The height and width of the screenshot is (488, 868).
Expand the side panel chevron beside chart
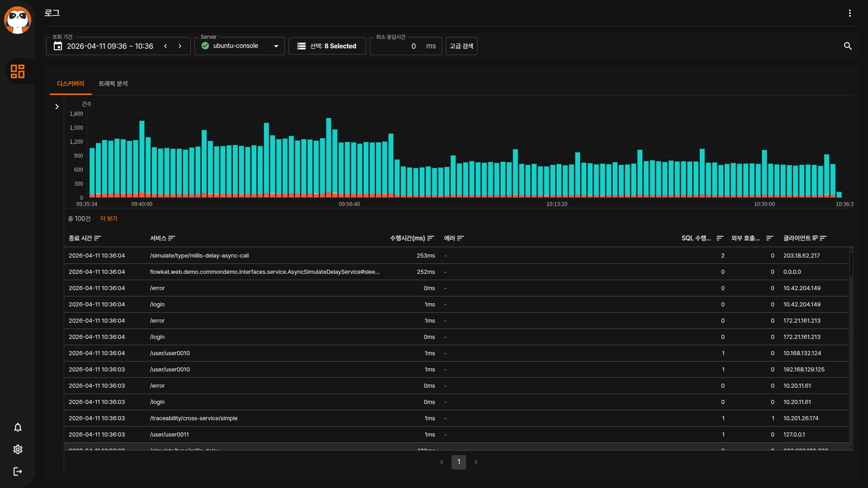[57, 107]
